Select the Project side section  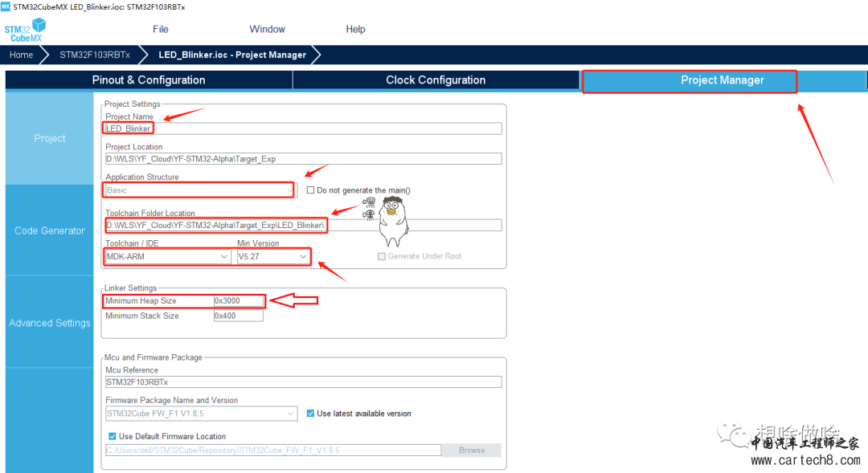(50, 138)
